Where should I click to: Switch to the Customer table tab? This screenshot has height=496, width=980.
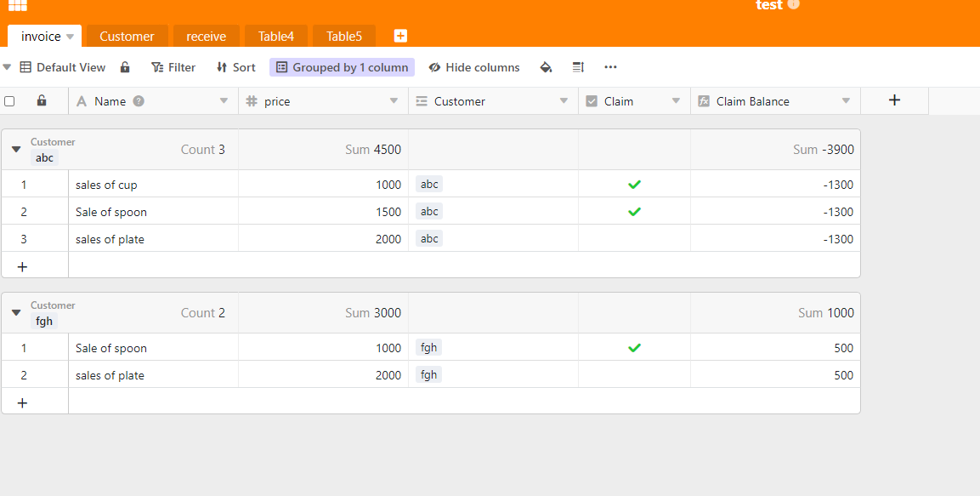[127, 37]
